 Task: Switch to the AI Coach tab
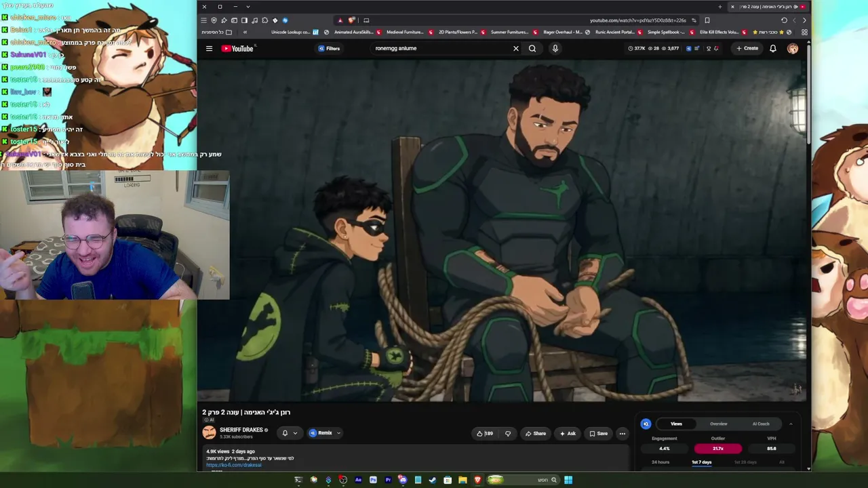(761, 424)
